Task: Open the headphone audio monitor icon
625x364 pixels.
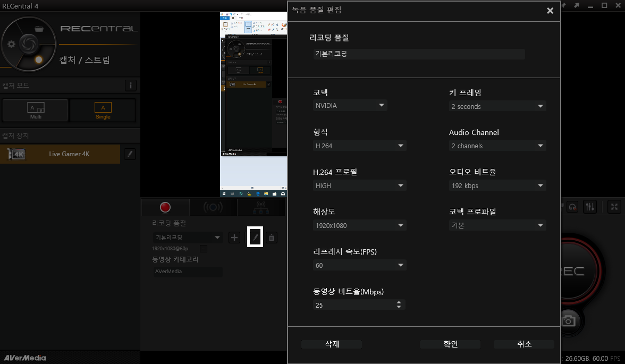Action: tap(572, 207)
